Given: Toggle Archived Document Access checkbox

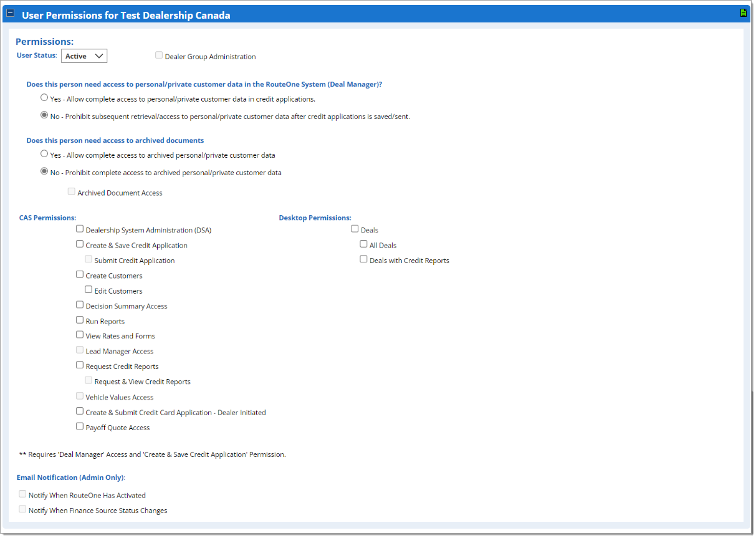Looking at the screenshot, I should pyautogui.click(x=72, y=192).
